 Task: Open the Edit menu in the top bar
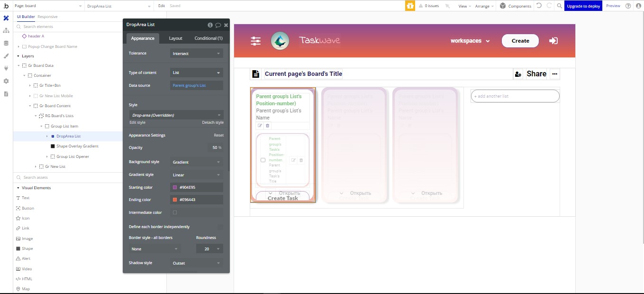pyautogui.click(x=162, y=6)
